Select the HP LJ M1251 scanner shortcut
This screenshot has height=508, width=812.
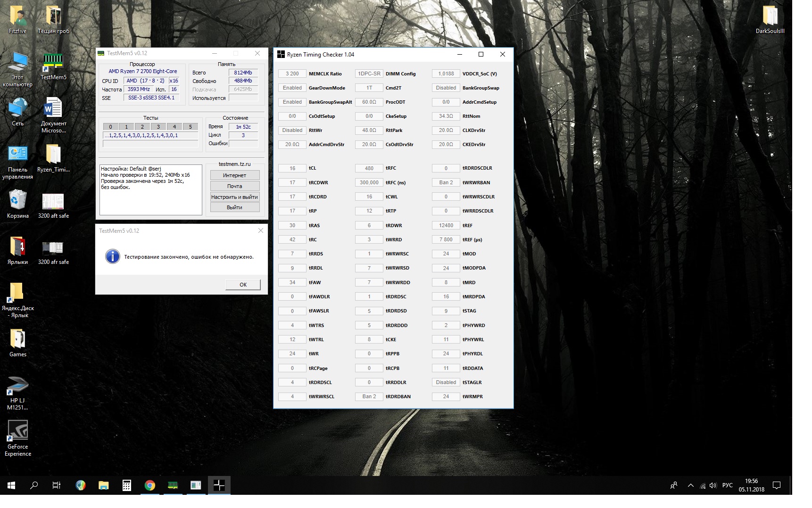click(17, 393)
